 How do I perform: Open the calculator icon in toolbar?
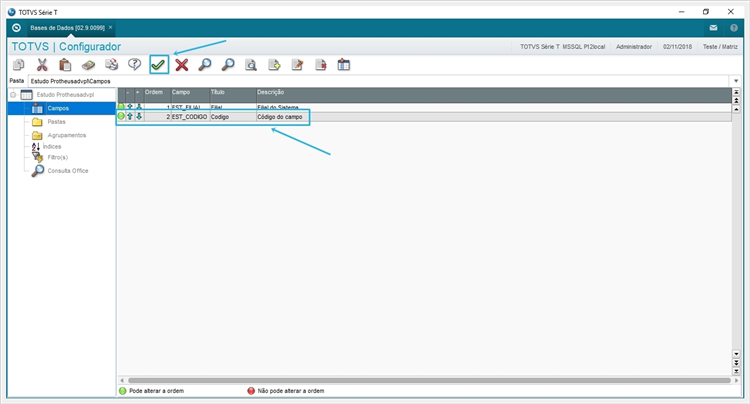pyautogui.click(x=88, y=65)
